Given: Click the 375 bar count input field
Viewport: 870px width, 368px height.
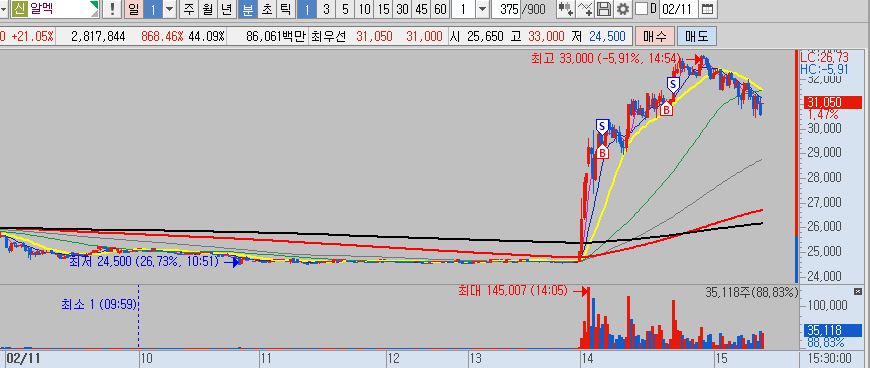Looking at the screenshot, I should tap(509, 9).
